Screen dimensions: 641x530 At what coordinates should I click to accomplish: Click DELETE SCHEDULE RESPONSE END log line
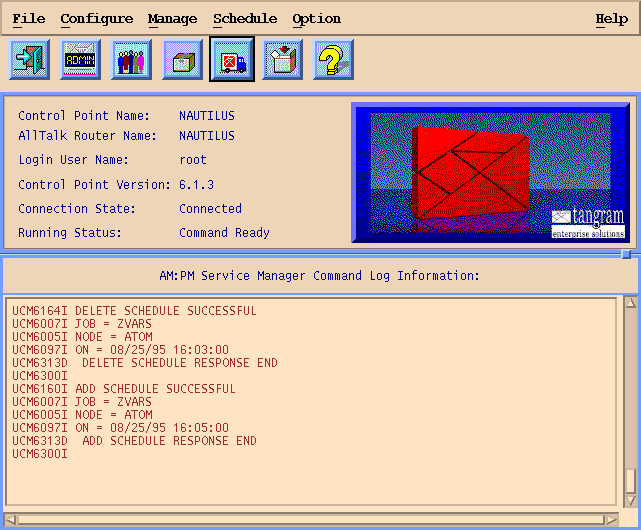145,363
